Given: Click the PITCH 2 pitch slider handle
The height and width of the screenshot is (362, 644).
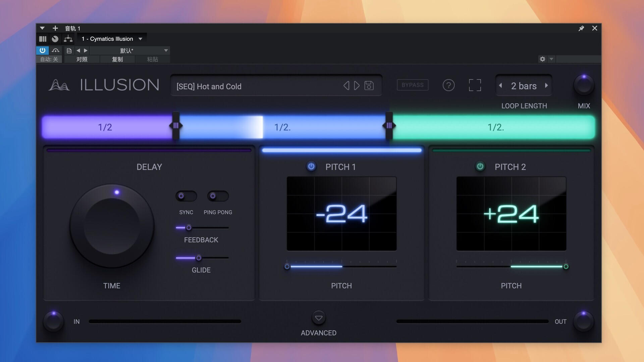Looking at the screenshot, I should [566, 266].
